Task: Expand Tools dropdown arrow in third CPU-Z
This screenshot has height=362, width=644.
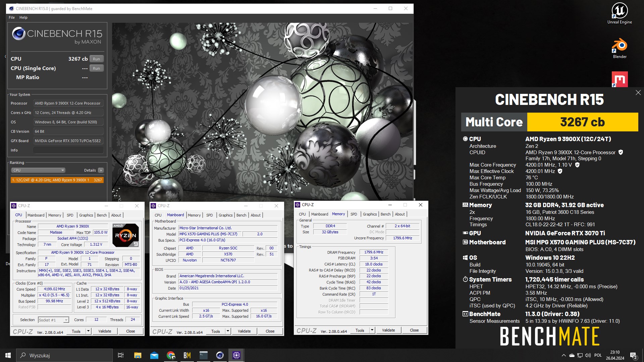Action: coord(372,330)
